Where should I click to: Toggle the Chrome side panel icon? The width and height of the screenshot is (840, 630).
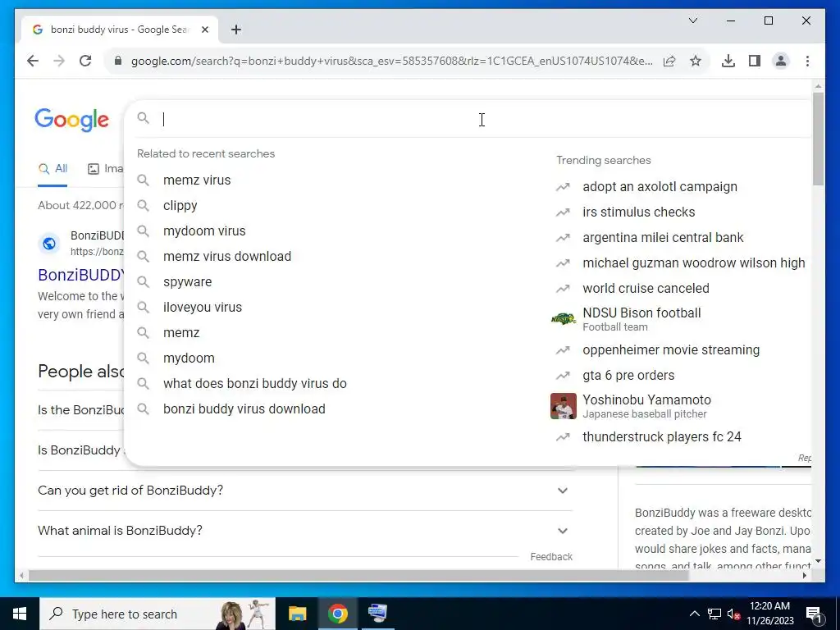coord(755,61)
